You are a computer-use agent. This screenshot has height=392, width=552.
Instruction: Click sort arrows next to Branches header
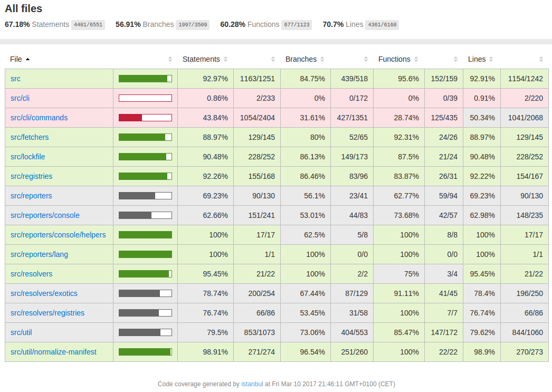click(x=322, y=59)
